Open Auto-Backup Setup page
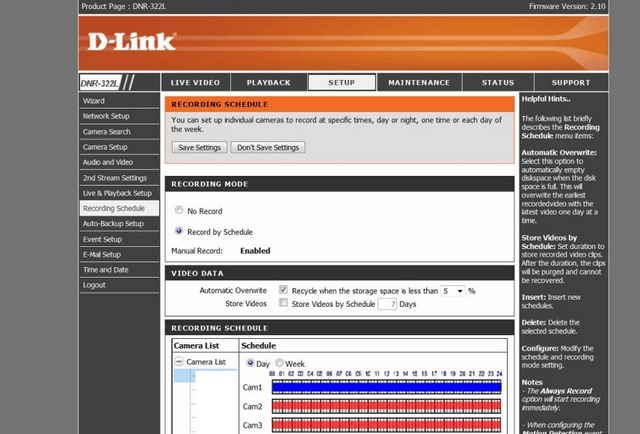The width and height of the screenshot is (640, 434). coord(119,224)
